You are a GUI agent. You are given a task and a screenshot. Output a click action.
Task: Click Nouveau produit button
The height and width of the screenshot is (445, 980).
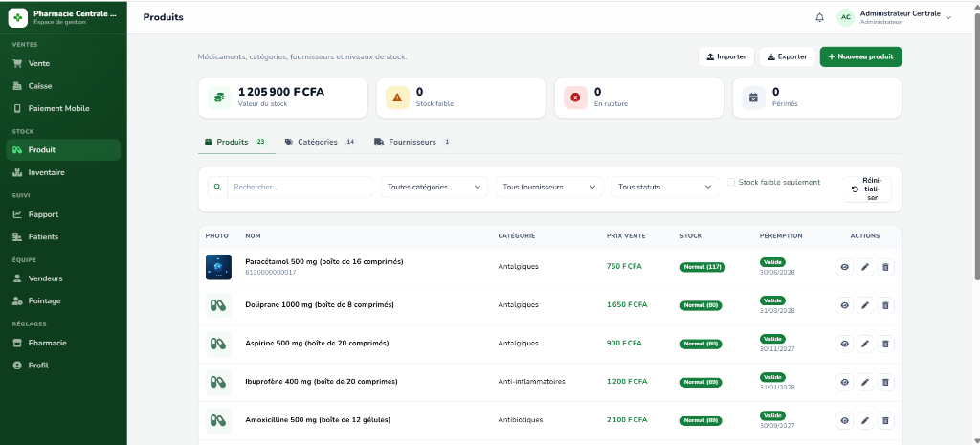click(x=860, y=56)
